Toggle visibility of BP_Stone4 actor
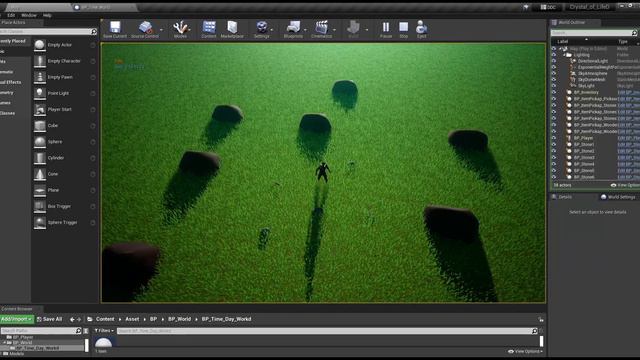Image resolution: width=640 pixels, height=360 pixels. point(554,164)
